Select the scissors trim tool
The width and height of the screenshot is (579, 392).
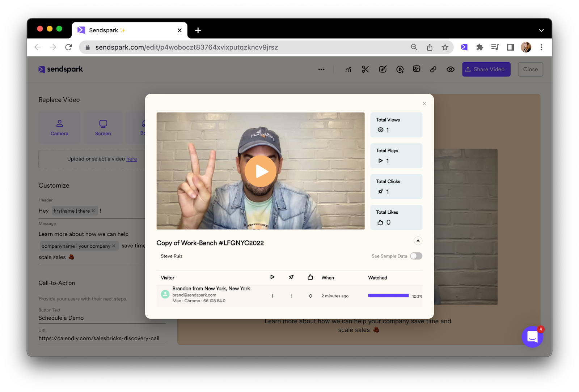click(365, 69)
